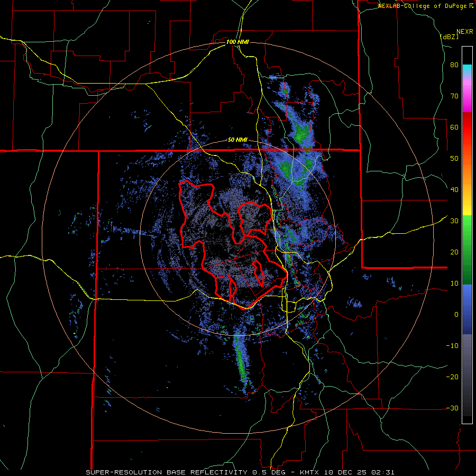The height and width of the screenshot is (476, 476).
Task: Click the dBZ units label
Action: [x=449, y=36]
